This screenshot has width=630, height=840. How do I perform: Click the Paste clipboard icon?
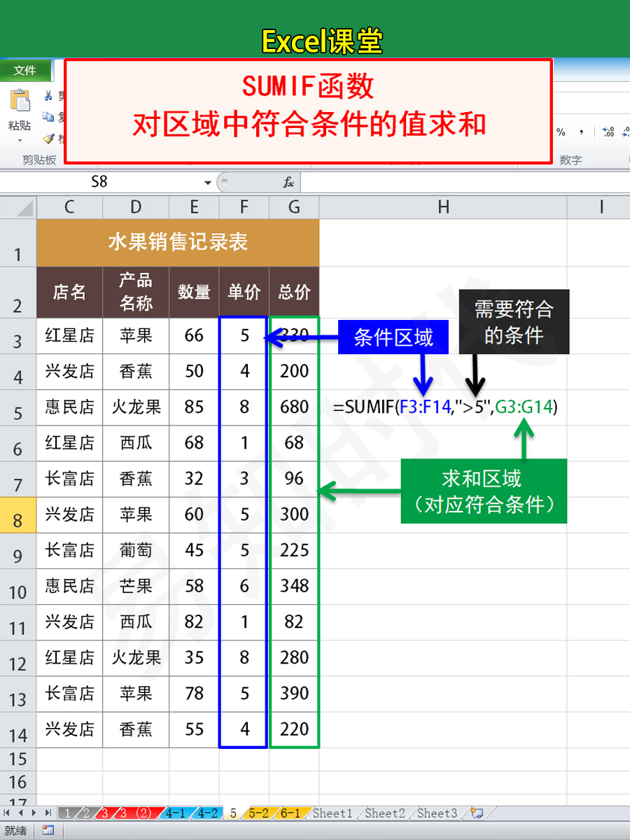[x=20, y=99]
